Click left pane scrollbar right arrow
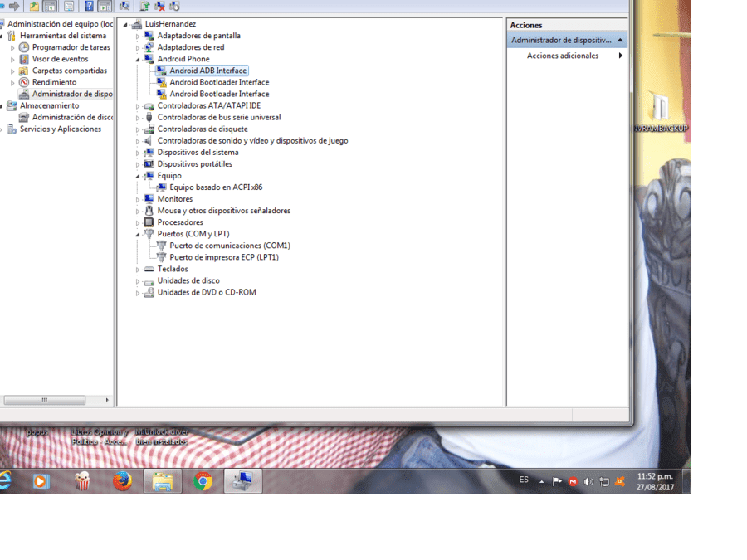Screen dimensions: 747x560 click(107, 400)
